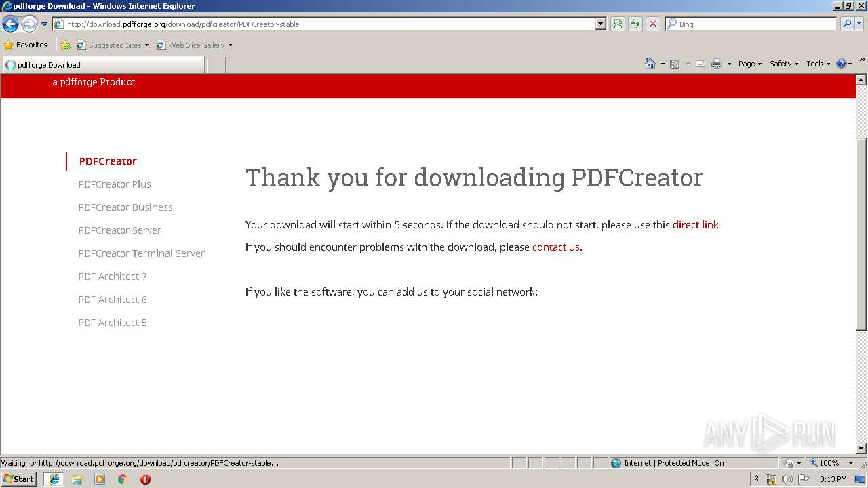Open the Tools menu
868x488 pixels.
coord(818,64)
